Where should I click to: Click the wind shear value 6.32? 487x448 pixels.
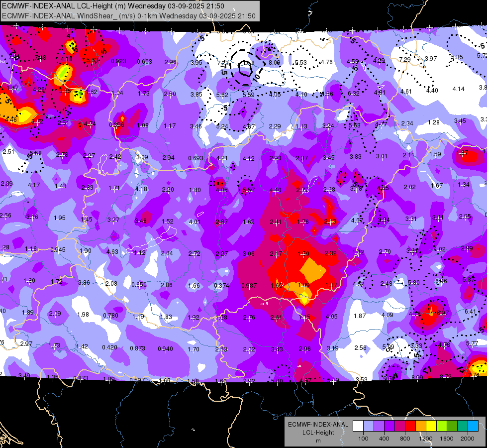pyautogui.click(x=354, y=93)
